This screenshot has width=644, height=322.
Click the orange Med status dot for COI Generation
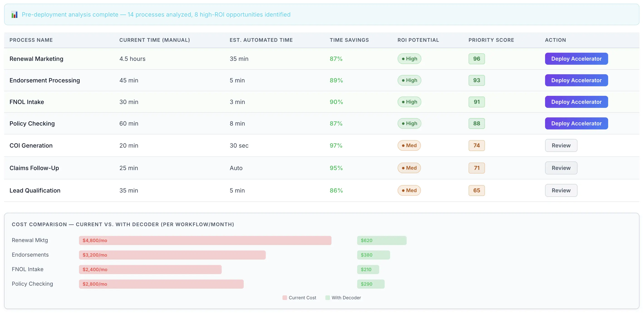403,145
